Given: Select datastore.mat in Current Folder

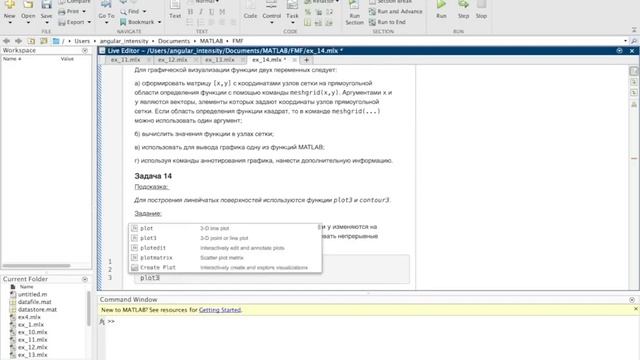Looking at the screenshot, I should [x=38, y=309].
